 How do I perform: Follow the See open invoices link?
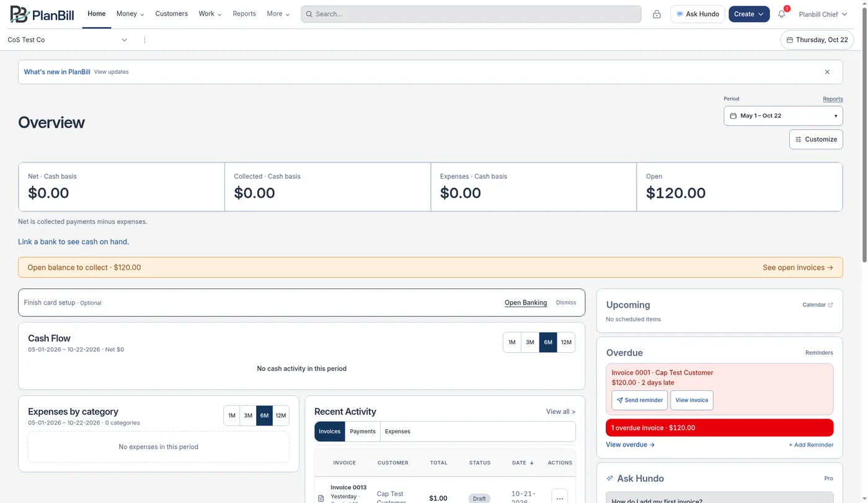pyautogui.click(x=798, y=268)
